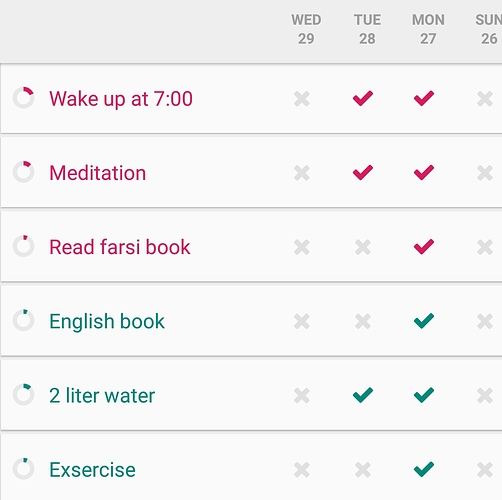Toggle Exsercise checkmark on Monday 27

(x=424, y=470)
